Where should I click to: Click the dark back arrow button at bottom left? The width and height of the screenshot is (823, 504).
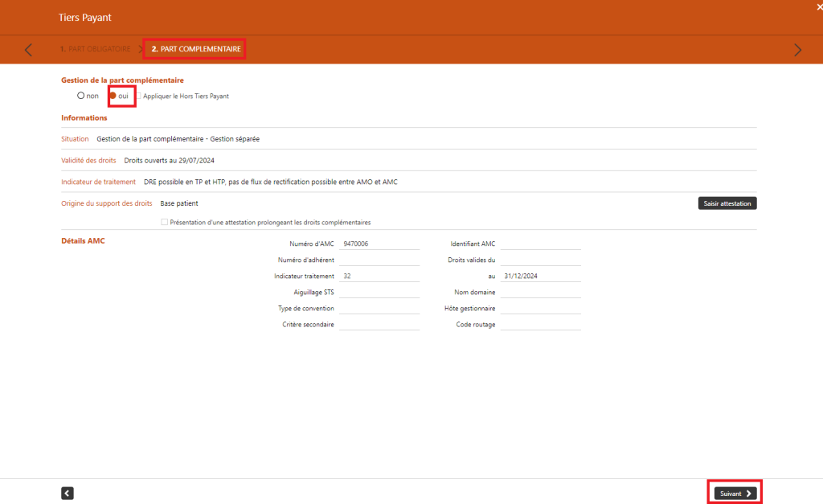(x=68, y=494)
